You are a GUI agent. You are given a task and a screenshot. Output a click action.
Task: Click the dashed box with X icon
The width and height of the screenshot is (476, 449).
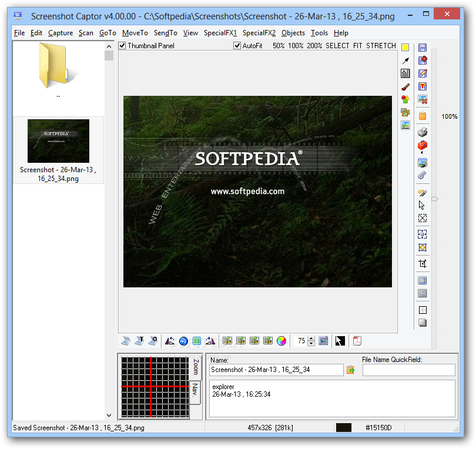[x=423, y=218]
